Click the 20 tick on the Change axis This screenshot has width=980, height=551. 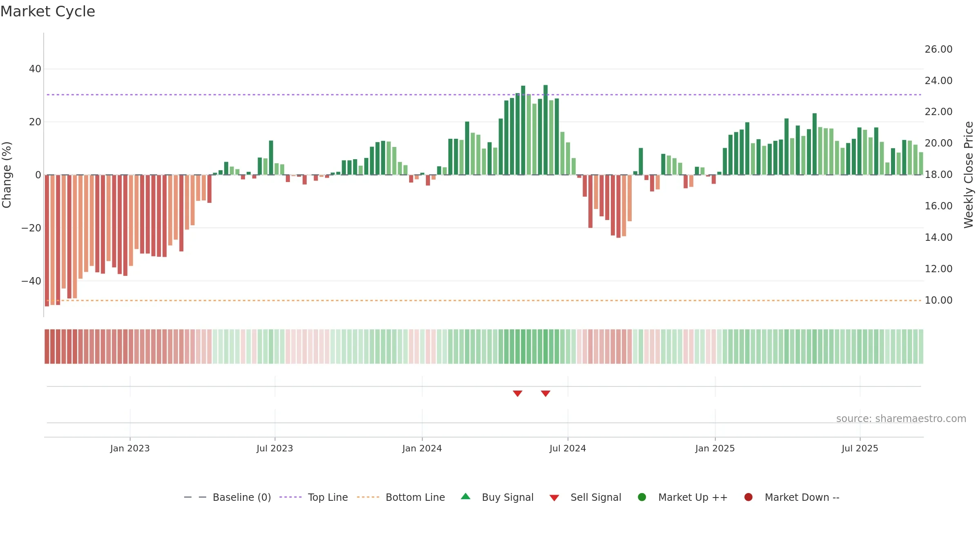pyautogui.click(x=35, y=122)
